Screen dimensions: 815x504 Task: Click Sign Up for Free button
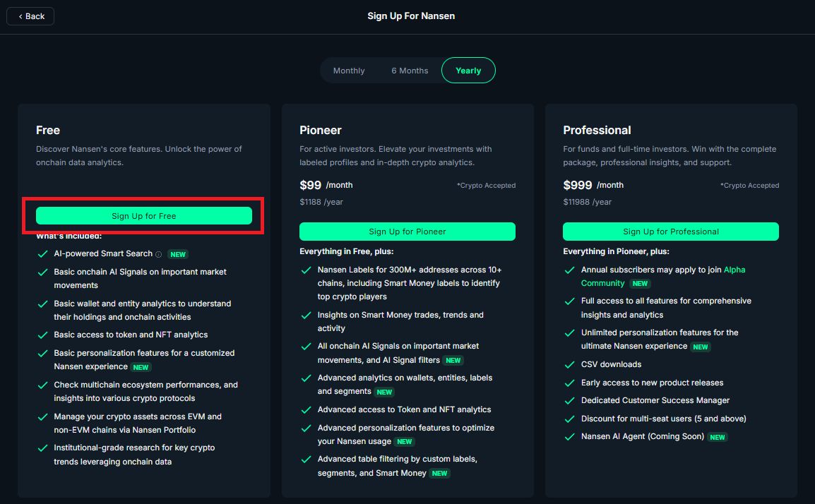(x=144, y=216)
